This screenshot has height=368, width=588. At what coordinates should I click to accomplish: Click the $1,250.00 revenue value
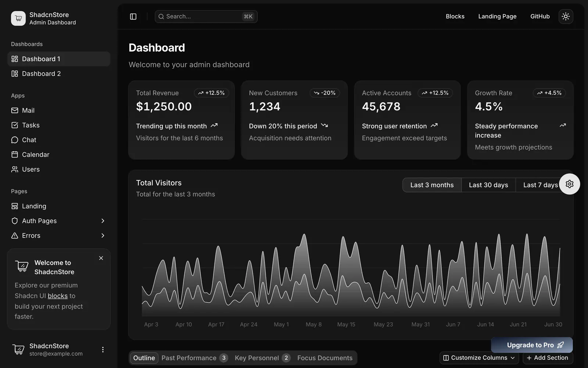(164, 107)
